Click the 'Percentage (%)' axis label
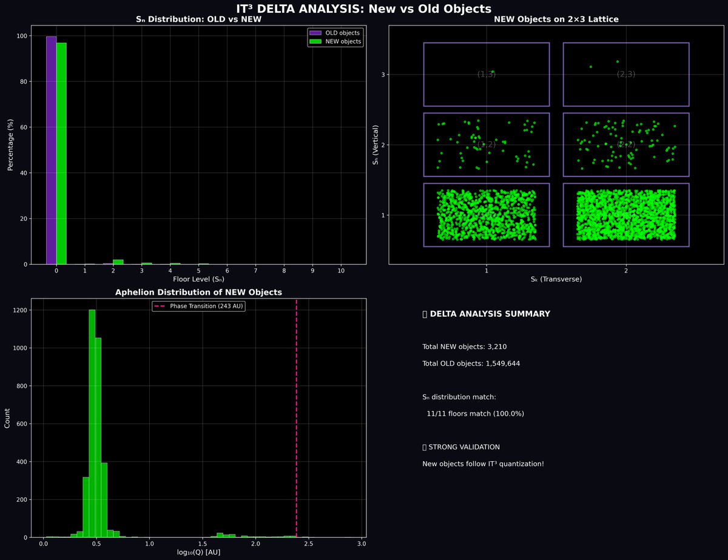Image resolution: width=728 pixels, height=560 pixels. pyautogui.click(x=10, y=144)
